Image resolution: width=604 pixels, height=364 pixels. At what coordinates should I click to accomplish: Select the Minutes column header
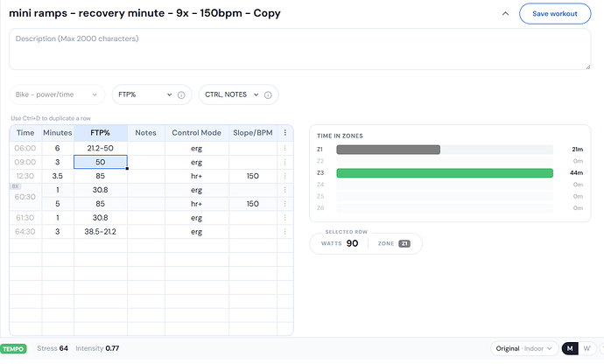[58, 133]
